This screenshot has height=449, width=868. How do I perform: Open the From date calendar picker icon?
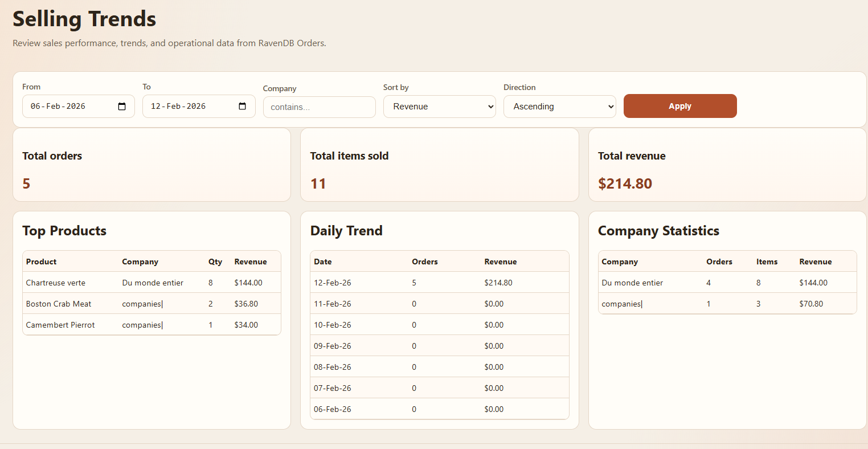[122, 107]
